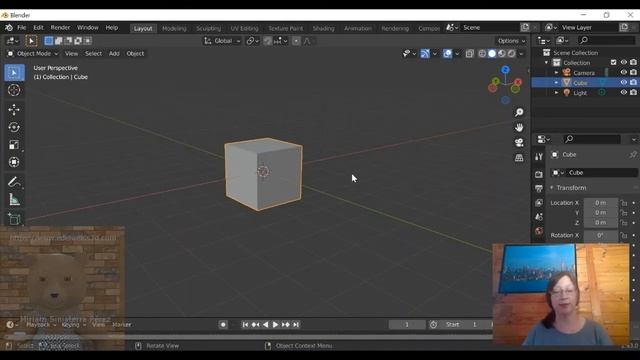Toggle auto keying record button

click(223, 324)
